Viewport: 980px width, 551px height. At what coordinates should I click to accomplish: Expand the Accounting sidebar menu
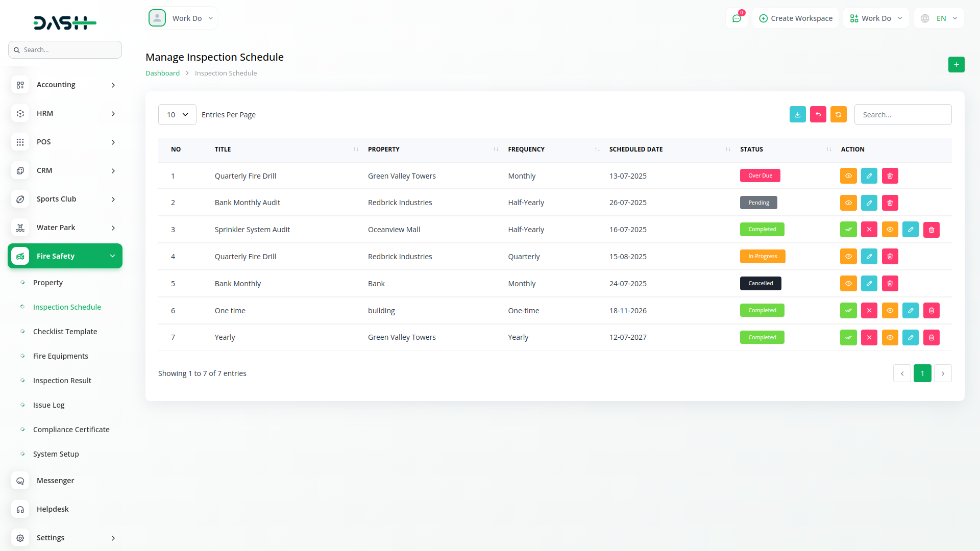tap(65, 85)
